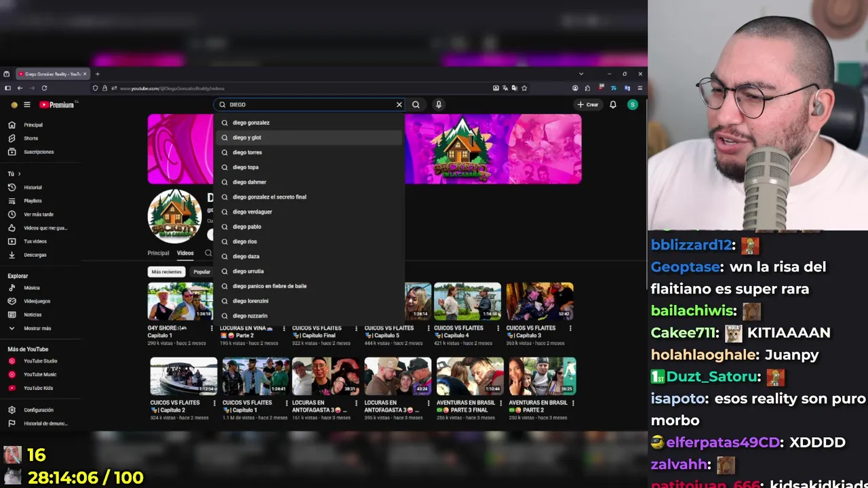The height and width of the screenshot is (488, 868).
Task: Switch to the channel's Videos tab
Action: [185, 253]
